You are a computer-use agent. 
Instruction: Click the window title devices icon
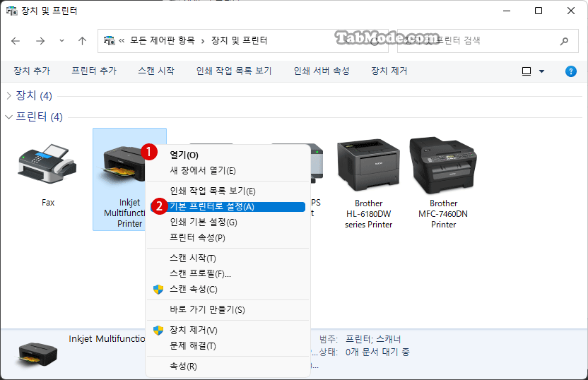[x=11, y=11]
